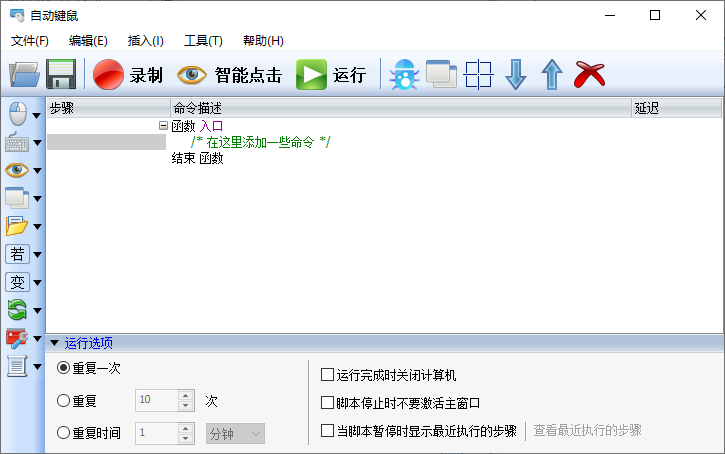Open the 文件(F) menu
The height and width of the screenshot is (454, 725).
click(30, 41)
